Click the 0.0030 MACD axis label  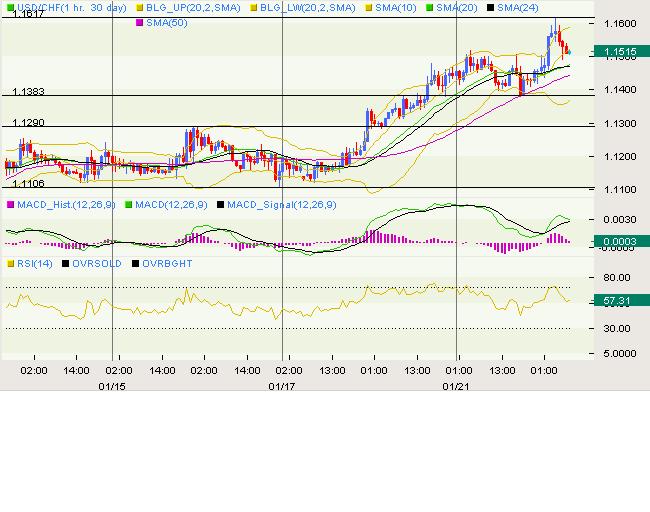pos(620,220)
